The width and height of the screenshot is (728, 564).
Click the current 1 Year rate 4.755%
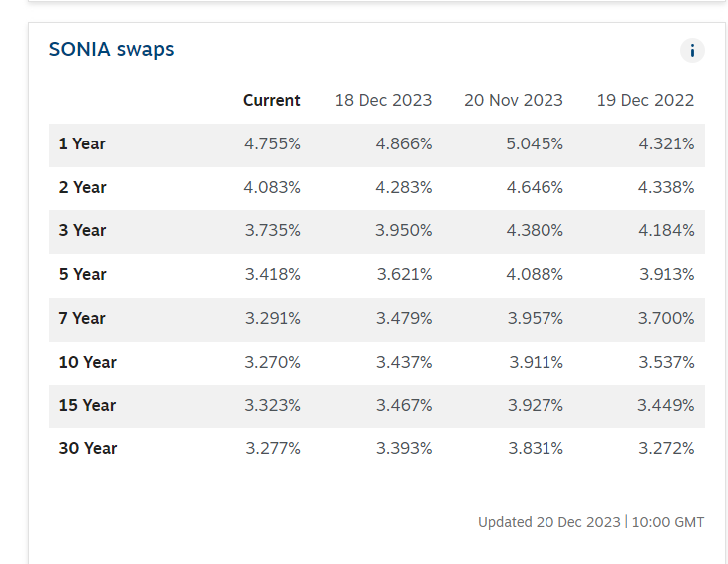pos(272,143)
